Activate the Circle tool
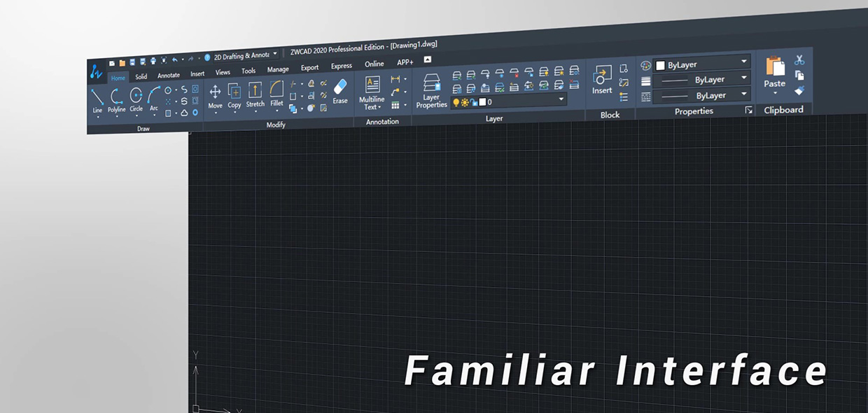This screenshot has width=868, height=413. 136,97
